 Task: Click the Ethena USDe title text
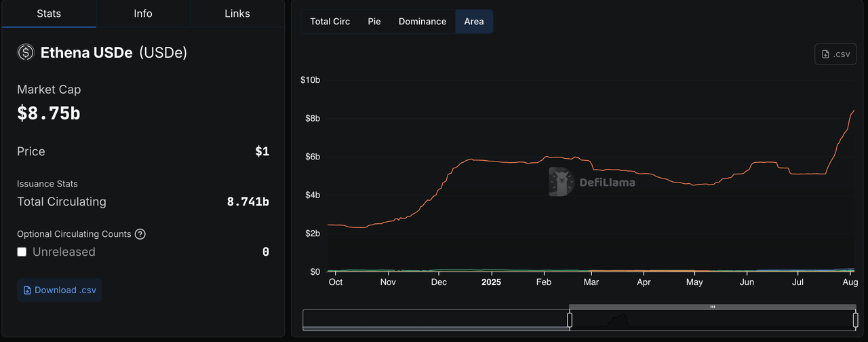coord(86,52)
